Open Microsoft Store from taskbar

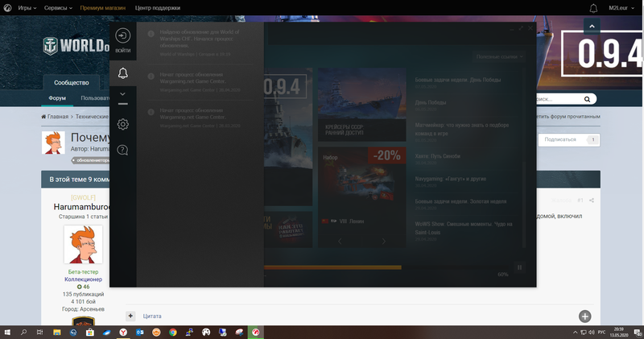click(90, 333)
